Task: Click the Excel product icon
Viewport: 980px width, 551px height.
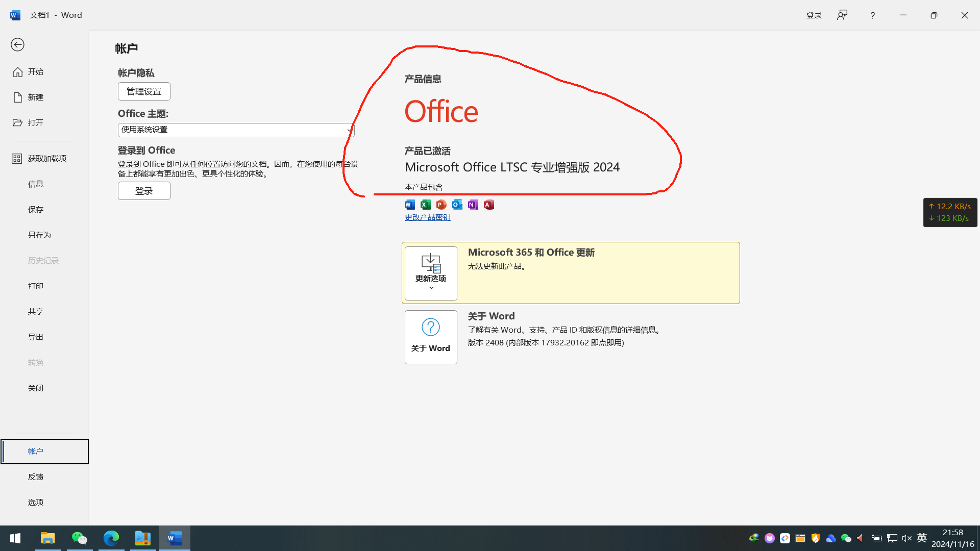Action: tap(426, 205)
